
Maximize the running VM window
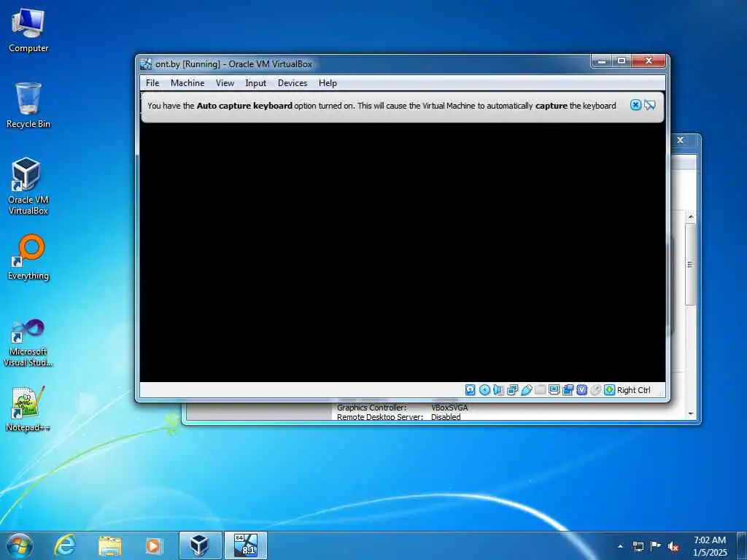click(x=622, y=61)
